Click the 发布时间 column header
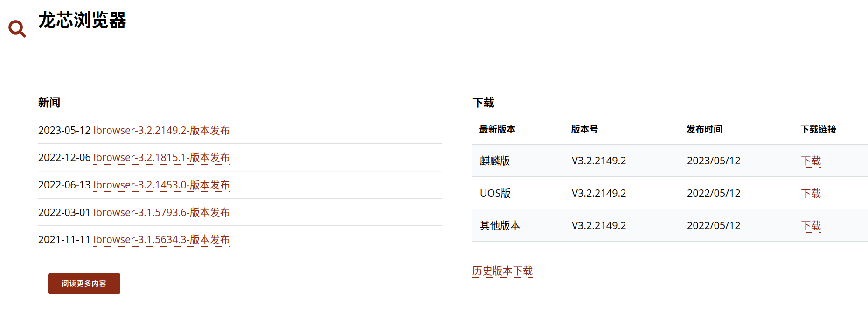 click(x=704, y=129)
